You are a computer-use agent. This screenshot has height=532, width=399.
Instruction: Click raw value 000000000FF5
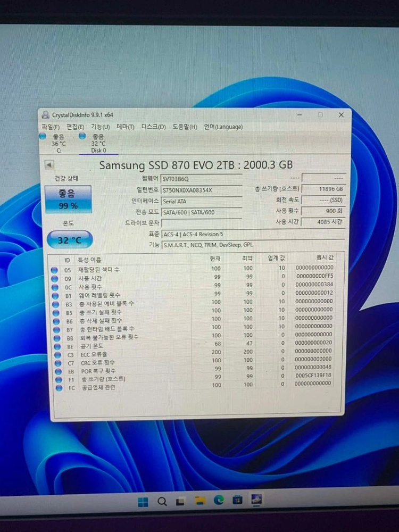point(314,276)
